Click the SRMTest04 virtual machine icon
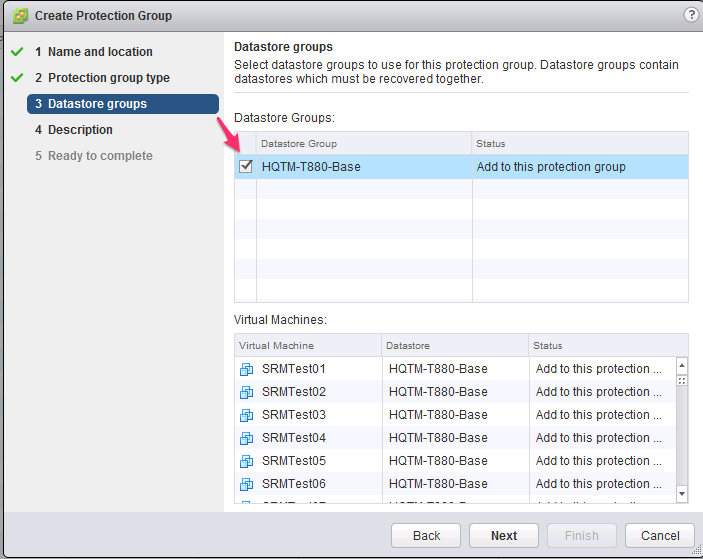703x559 pixels. pyautogui.click(x=247, y=438)
